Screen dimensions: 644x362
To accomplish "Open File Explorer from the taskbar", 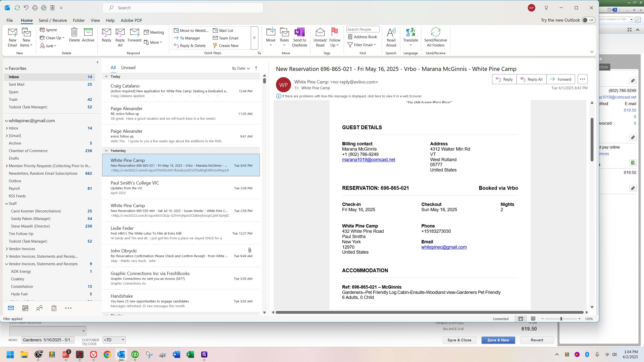I will click(24, 354).
